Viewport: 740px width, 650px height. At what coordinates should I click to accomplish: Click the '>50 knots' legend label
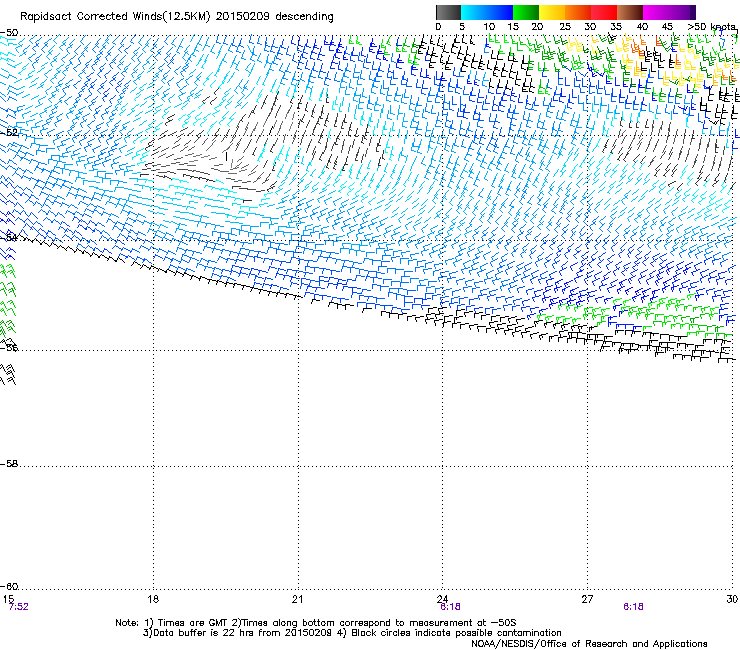[x=711, y=26]
